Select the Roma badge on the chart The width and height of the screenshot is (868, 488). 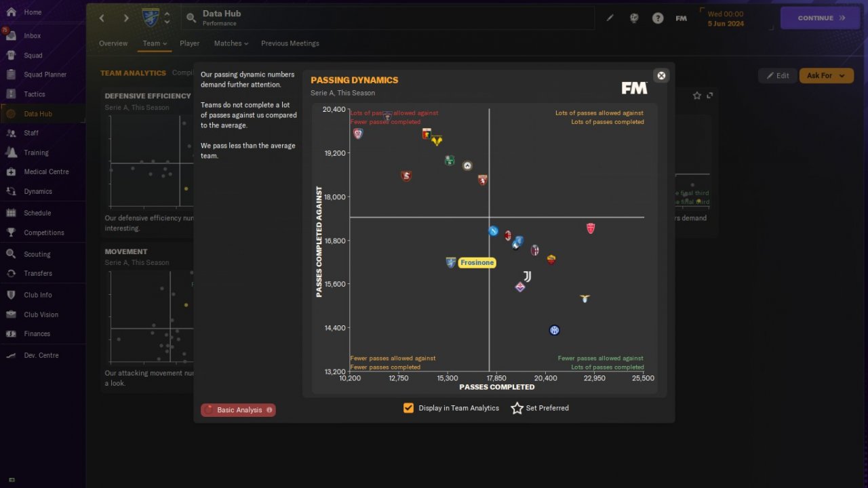[x=551, y=260]
